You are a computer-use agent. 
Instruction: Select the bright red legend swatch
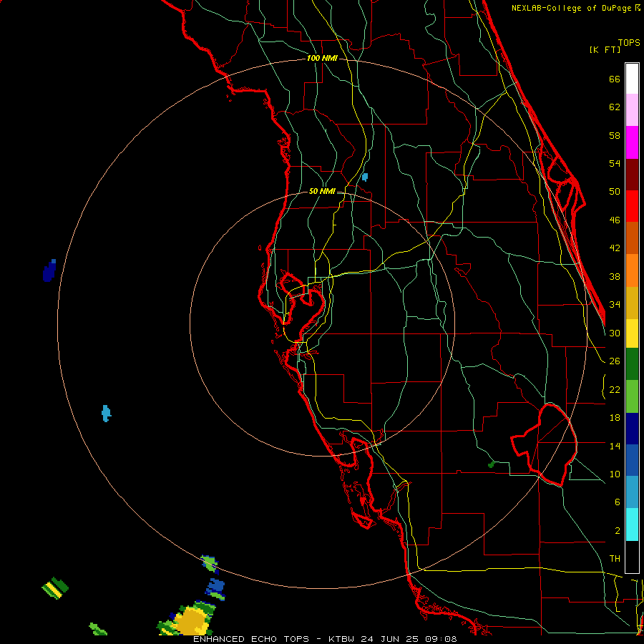pos(632,206)
